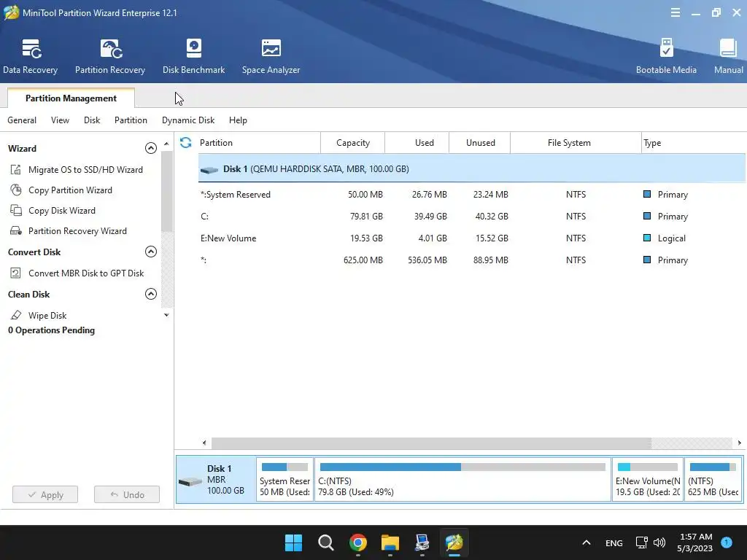
Task: Show hidden system tray icons
Action: (x=587, y=542)
